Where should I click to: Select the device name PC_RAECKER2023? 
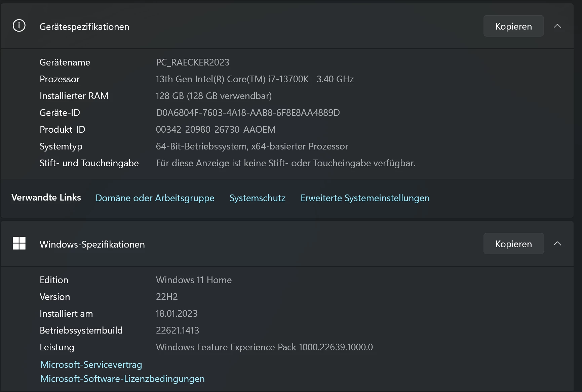(x=193, y=62)
